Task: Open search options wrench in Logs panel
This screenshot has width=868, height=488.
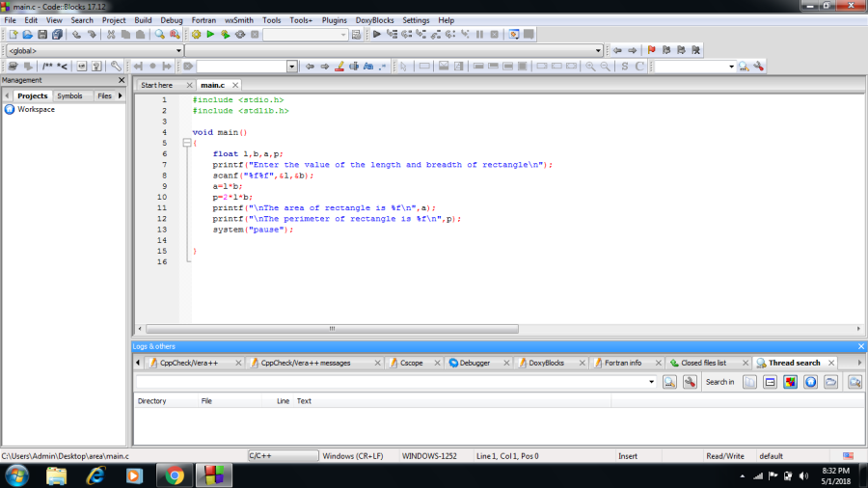Action: tap(690, 382)
